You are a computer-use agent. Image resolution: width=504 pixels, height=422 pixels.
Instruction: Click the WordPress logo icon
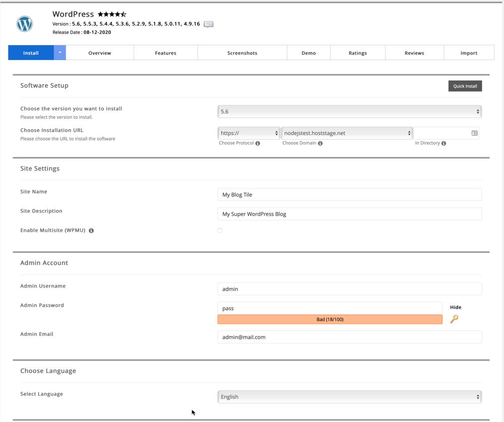[x=25, y=24]
